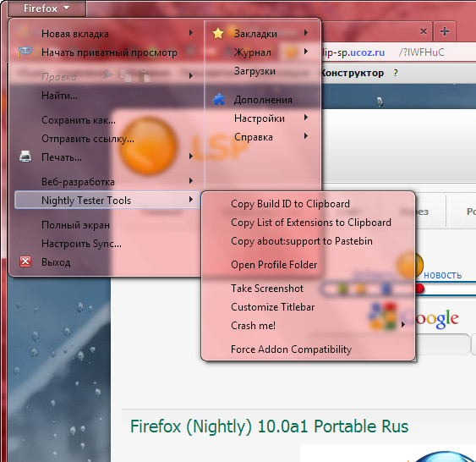Select Copy Build ID to Clipboard

click(290, 204)
